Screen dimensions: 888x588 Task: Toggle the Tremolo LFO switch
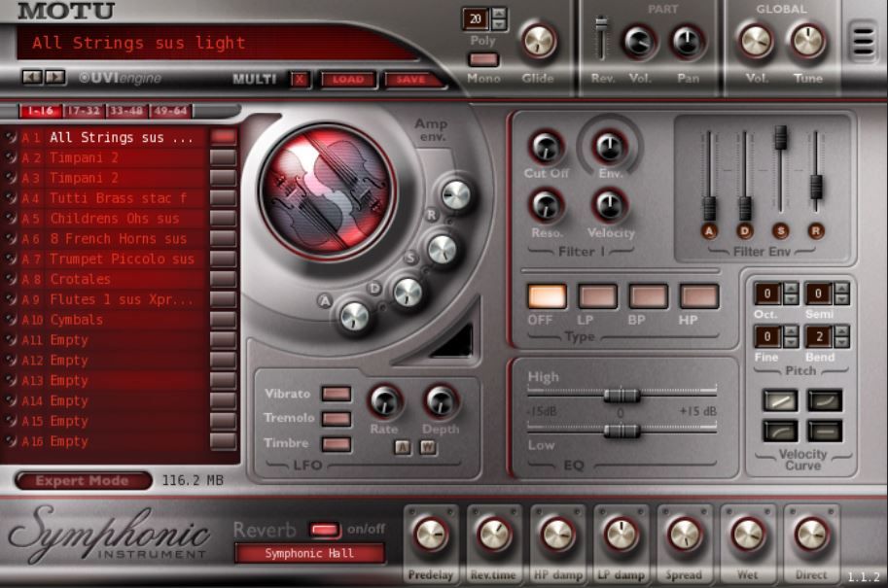(337, 419)
